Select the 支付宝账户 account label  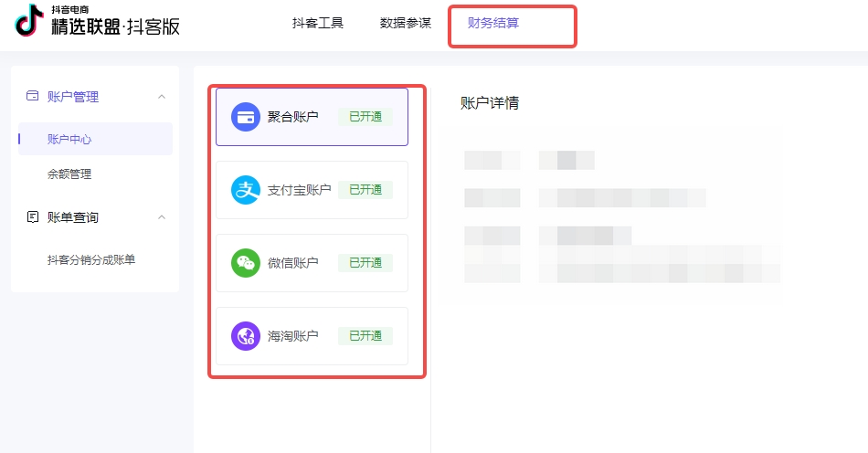click(x=299, y=190)
